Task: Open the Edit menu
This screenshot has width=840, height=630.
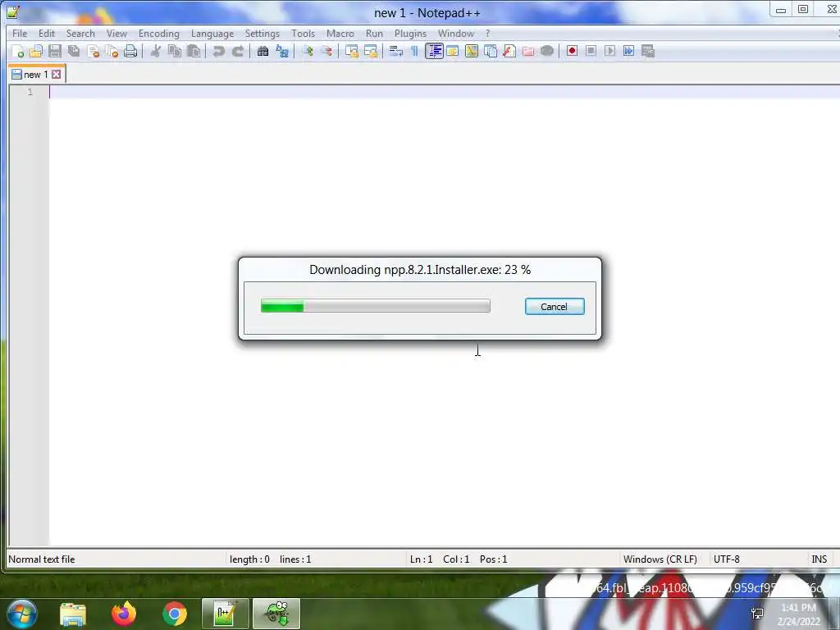Action: coord(47,33)
